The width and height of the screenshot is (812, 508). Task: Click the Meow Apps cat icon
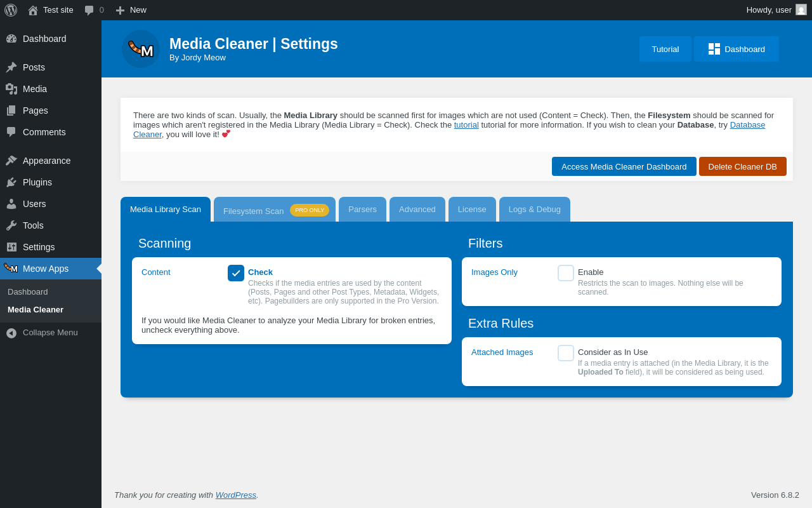click(x=11, y=268)
